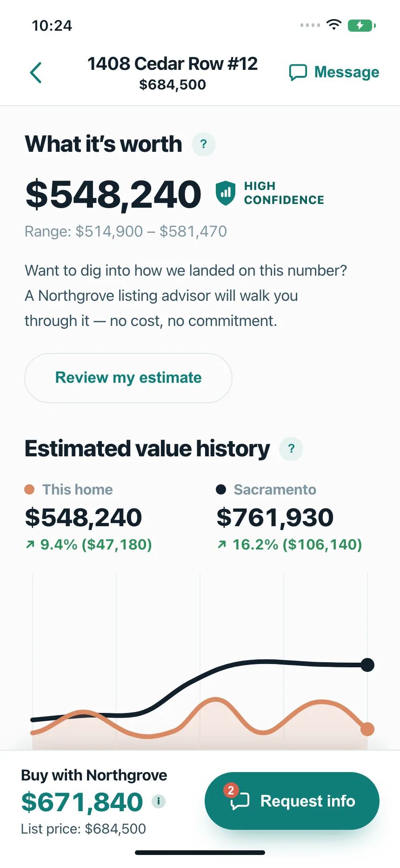Open help for What it's worth

point(204,144)
